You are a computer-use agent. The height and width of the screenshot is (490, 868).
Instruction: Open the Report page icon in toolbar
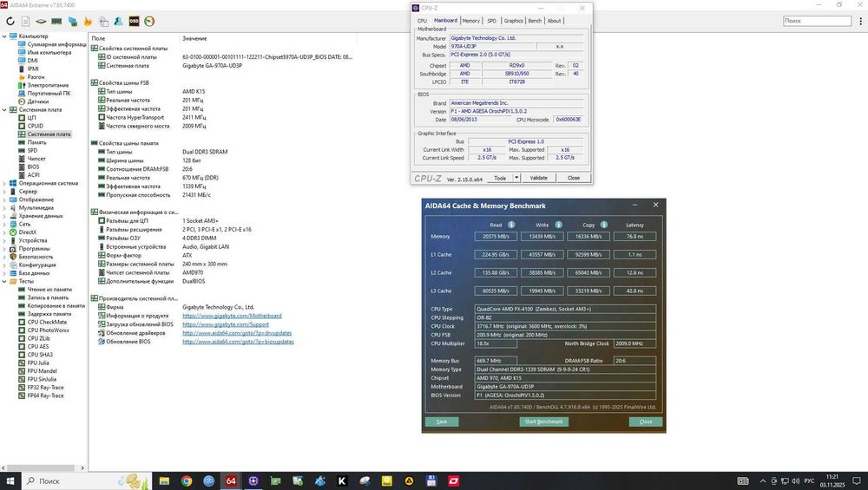point(25,21)
